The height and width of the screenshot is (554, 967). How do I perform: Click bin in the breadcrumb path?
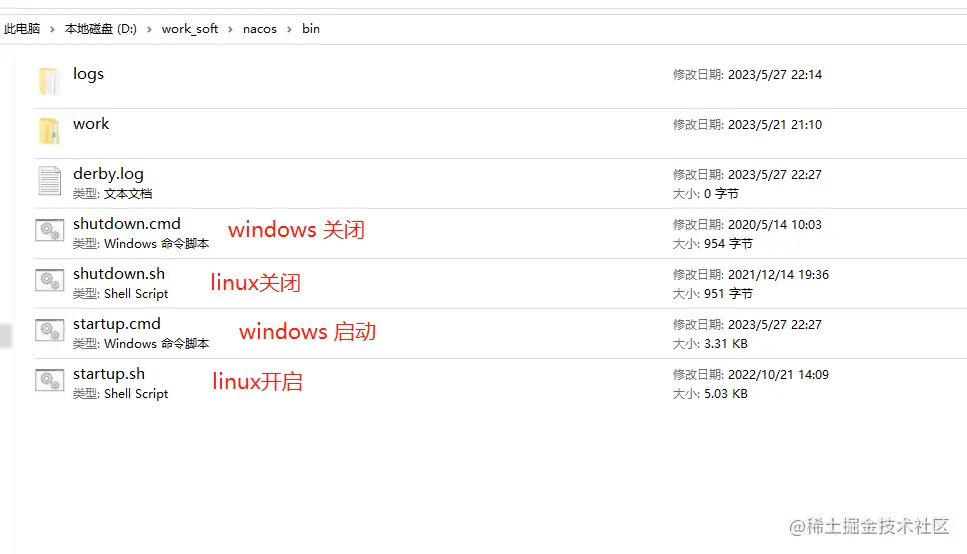pos(311,28)
